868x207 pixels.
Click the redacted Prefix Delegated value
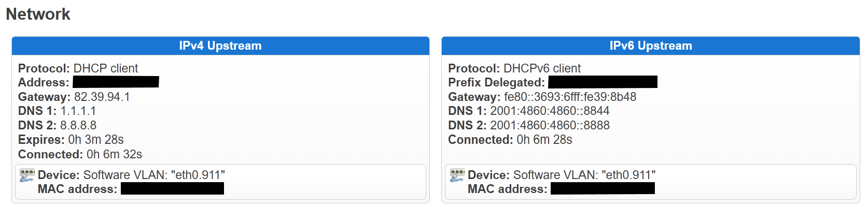click(603, 82)
